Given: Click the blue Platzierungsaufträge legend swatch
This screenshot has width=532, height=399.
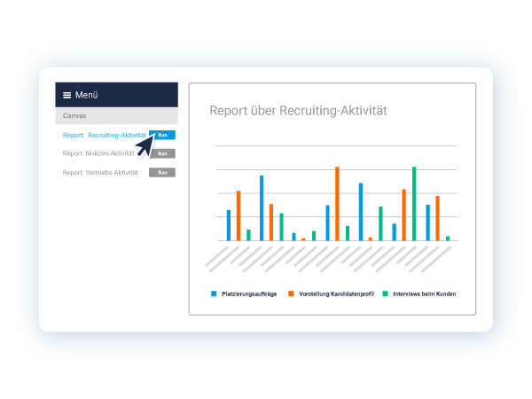Looking at the screenshot, I should 214,293.
